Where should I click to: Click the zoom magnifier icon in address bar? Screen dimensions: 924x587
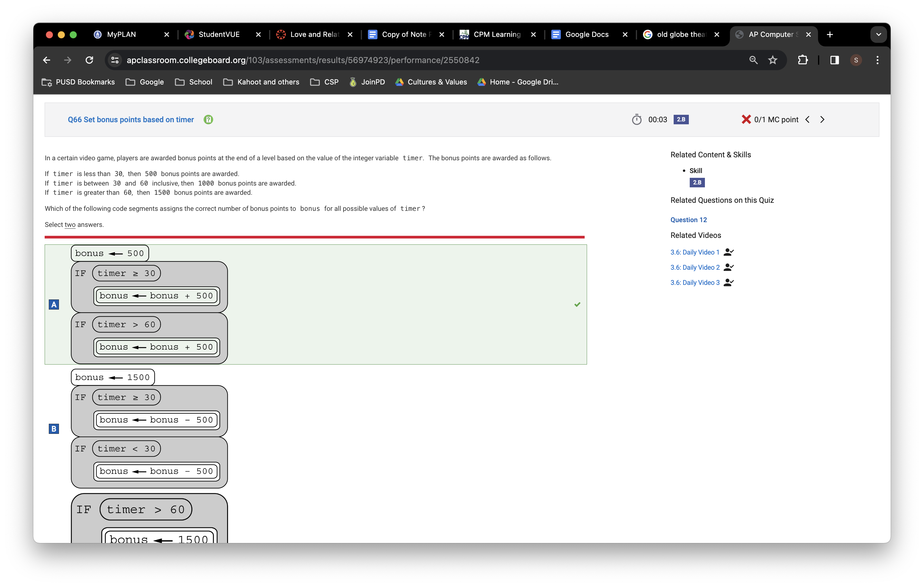tap(753, 60)
